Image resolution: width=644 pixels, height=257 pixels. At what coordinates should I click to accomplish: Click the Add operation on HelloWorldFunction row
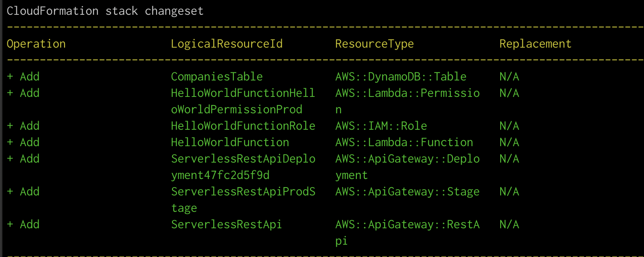[30, 142]
